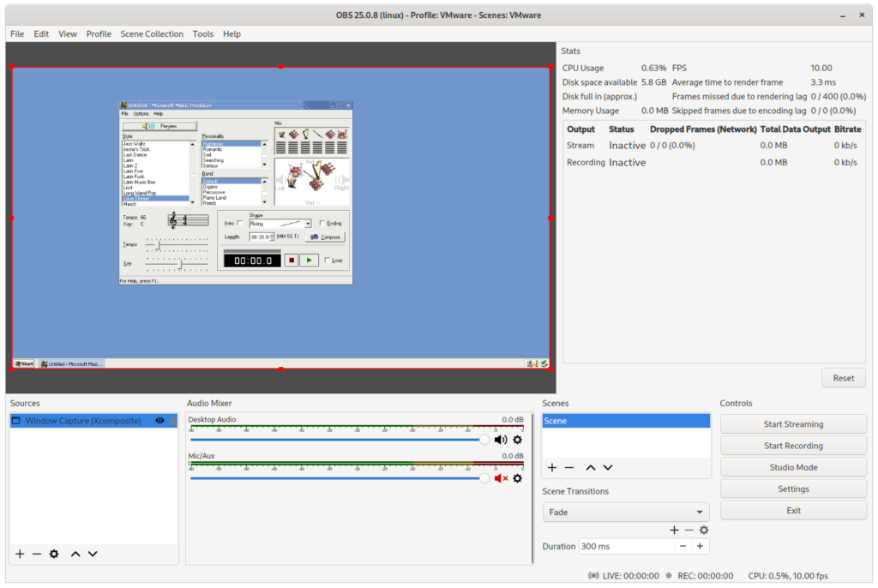This screenshot has height=588, width=878.
Task: Add a new scene with plus icon
Action: (552, 468)
